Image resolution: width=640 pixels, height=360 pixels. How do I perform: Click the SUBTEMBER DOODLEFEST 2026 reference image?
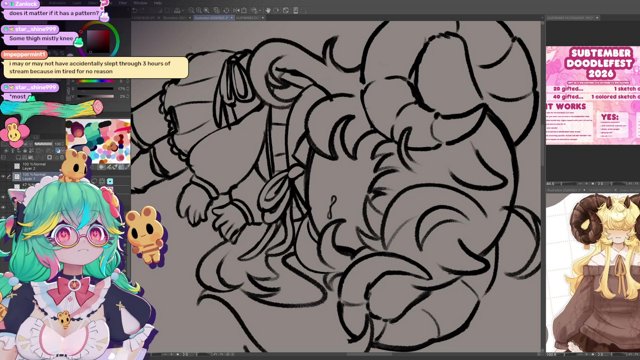coord(593,95)
